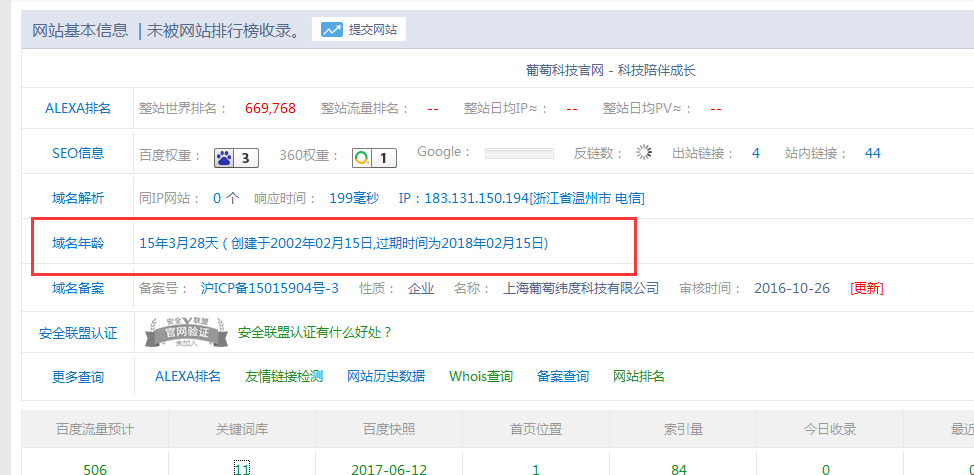Screen dimensions: 974x475
Task: Open the ALEXA排名 query link in 更多查询
Action: 188,376
